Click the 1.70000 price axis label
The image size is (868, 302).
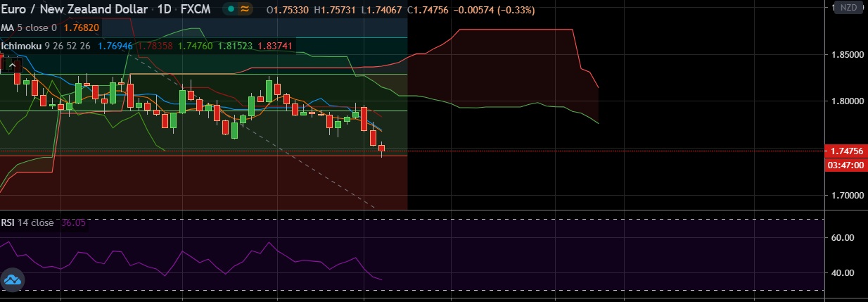coord(846,196)
